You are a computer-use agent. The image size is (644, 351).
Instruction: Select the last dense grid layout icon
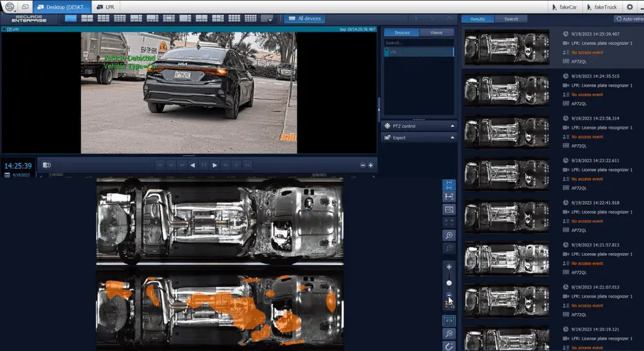point(250,19)
